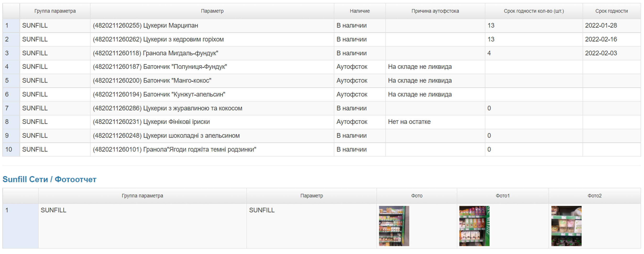644x254 pixels.
Task: Click the Группа параметра header in top table
Action: click(55, 11)
